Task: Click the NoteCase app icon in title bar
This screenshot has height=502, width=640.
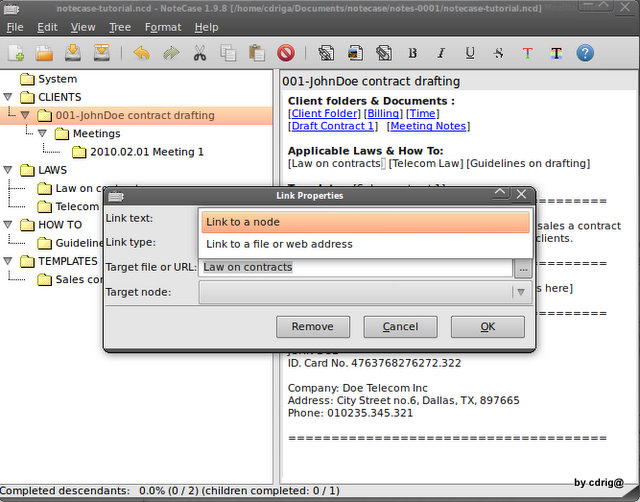Action: click(x=11, y=9)
